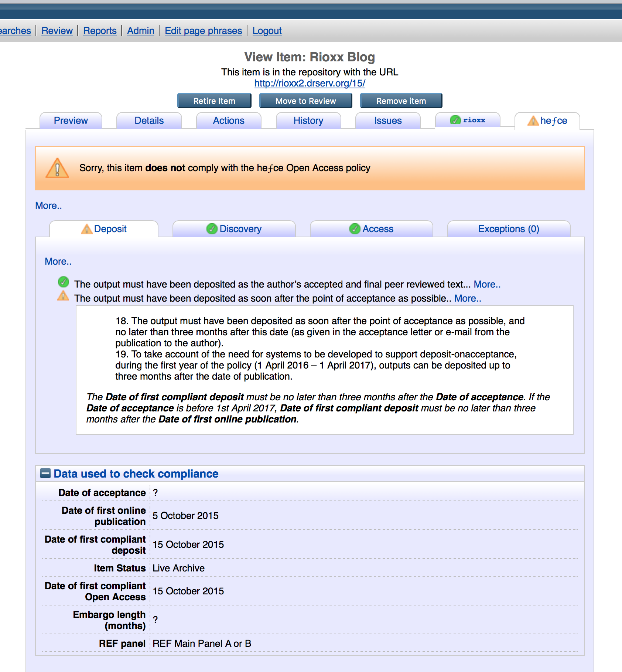This screenshot has width=622, height=672.
Task: Click the Move to Review button
Action: (305, 101)
